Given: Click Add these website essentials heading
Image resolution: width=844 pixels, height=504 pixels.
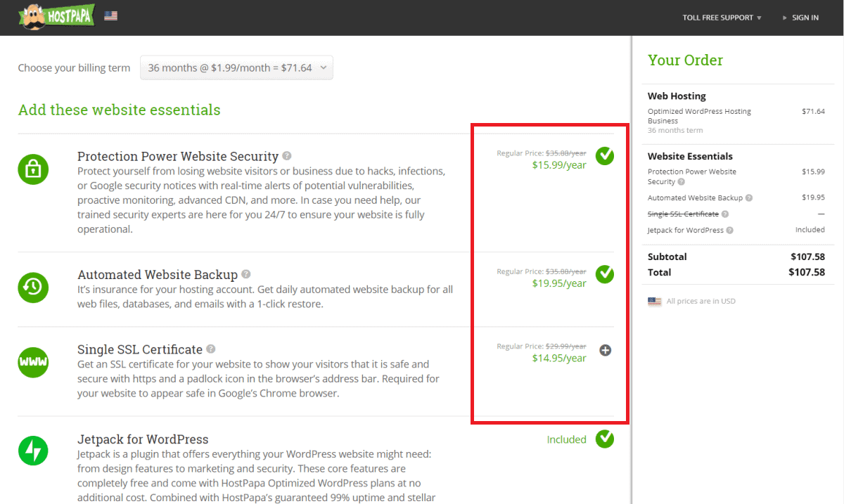Looking at the screenshot, I should pos(120,110).
